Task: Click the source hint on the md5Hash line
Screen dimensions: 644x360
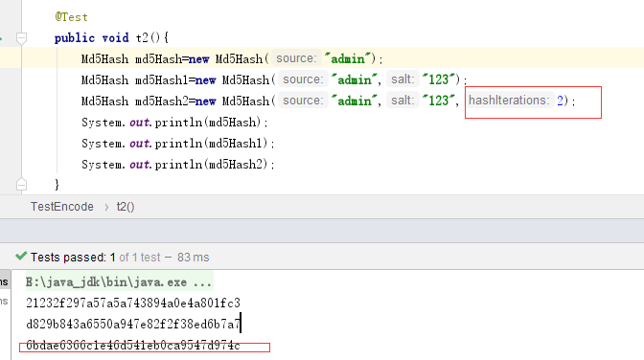Action: [296, 58]
